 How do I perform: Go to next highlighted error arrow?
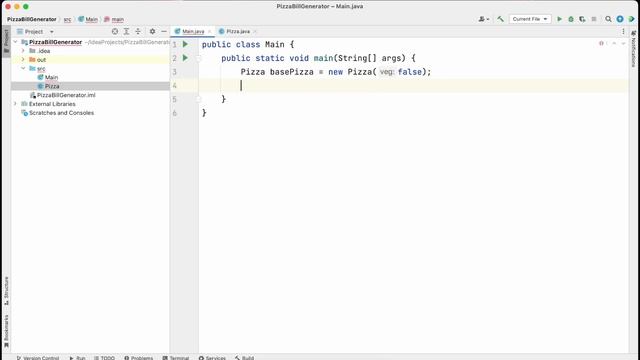(623, 43)
